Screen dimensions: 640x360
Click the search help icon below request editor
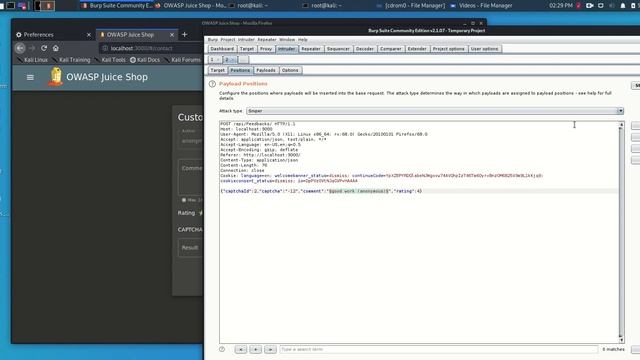pos(222,349)
